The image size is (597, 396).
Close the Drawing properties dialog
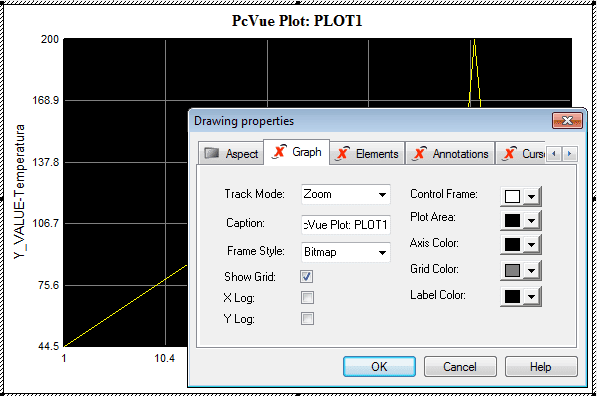(x=567, y=121)
